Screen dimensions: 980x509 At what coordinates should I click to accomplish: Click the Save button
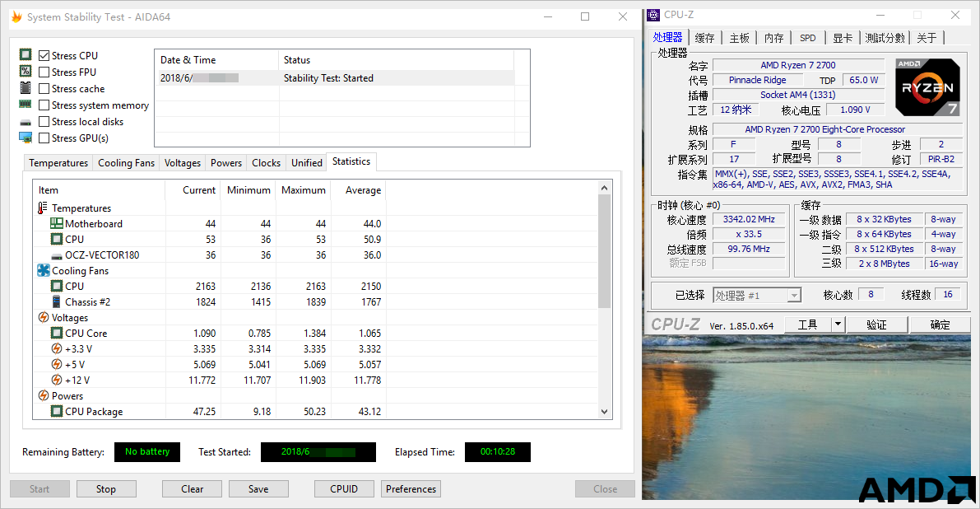258,489
